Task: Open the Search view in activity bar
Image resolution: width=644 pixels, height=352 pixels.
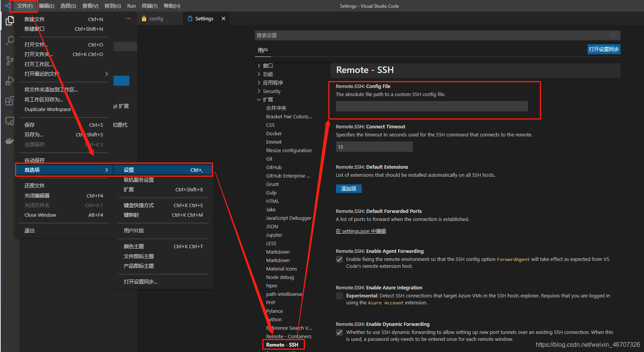Action: pos(10,41)
